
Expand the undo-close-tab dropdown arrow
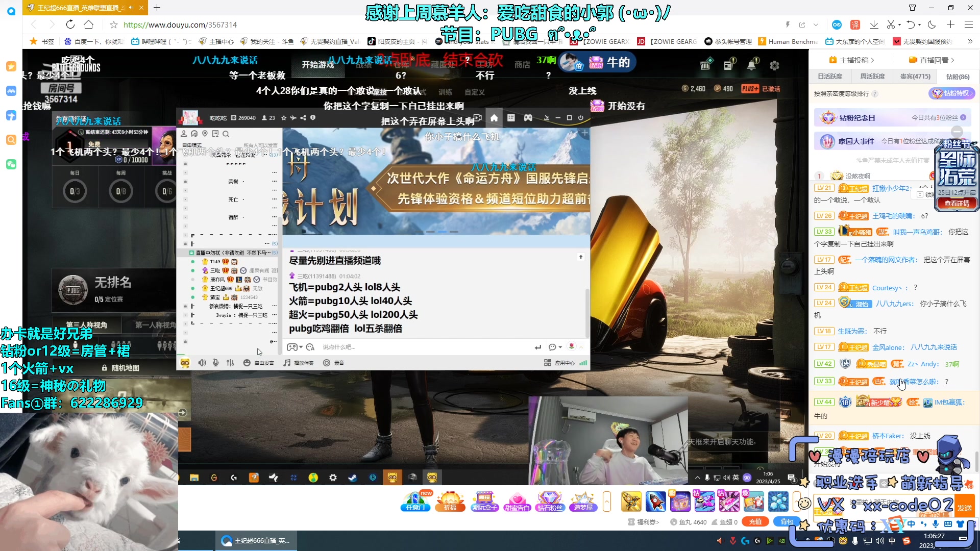919,24
